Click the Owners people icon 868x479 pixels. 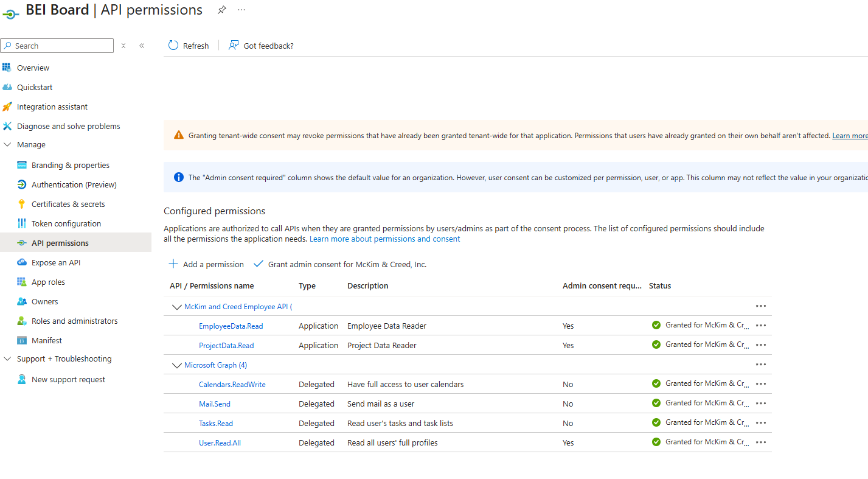(22, 301)
